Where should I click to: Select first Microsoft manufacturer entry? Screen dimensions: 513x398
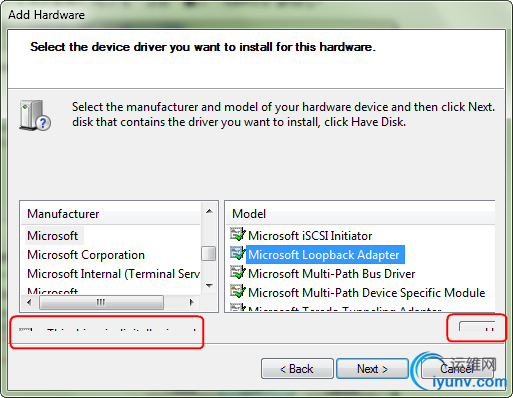click(x=53, y=236)
